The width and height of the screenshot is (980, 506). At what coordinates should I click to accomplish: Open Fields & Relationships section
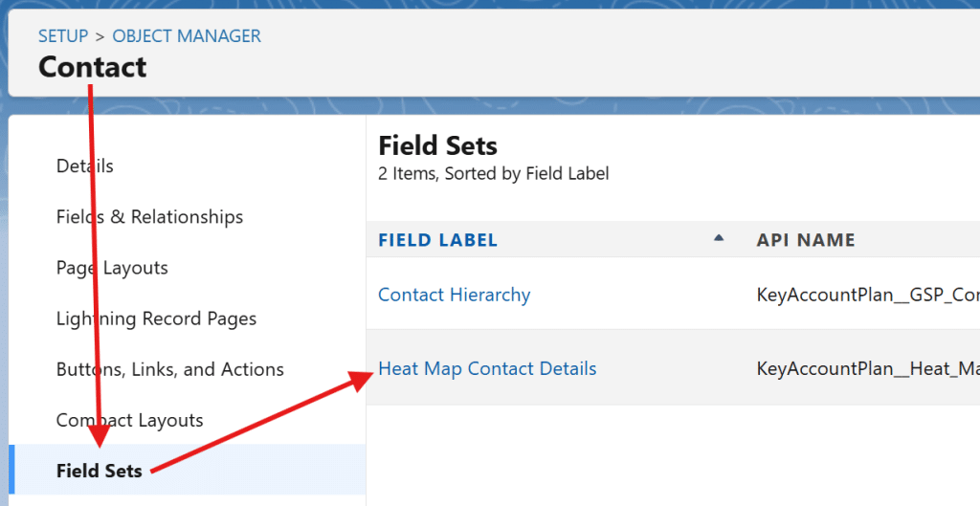pyautogui.click(x=149, y=217)
